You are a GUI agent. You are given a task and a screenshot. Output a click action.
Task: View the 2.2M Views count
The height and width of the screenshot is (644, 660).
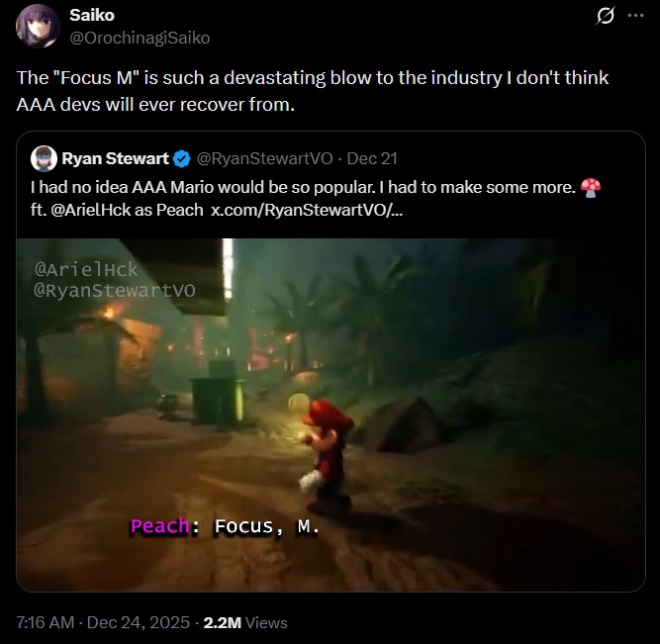pyautogui.click(x=245, y=622)
